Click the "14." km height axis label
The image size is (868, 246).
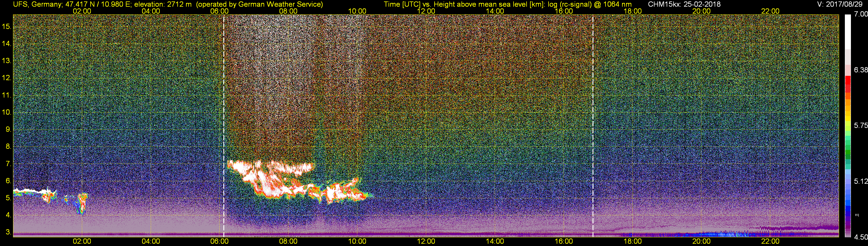tap(7, 43)
